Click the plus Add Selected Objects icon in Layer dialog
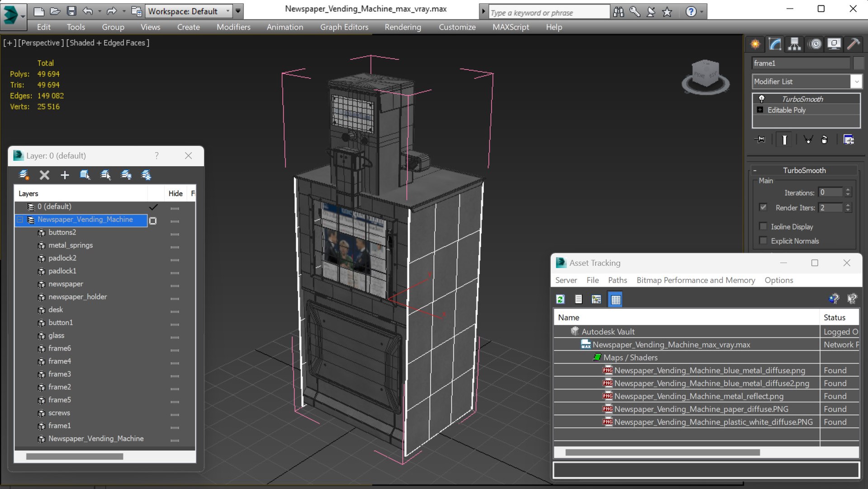The width and height of the screenshot is (868, 489). coord(65,175)
